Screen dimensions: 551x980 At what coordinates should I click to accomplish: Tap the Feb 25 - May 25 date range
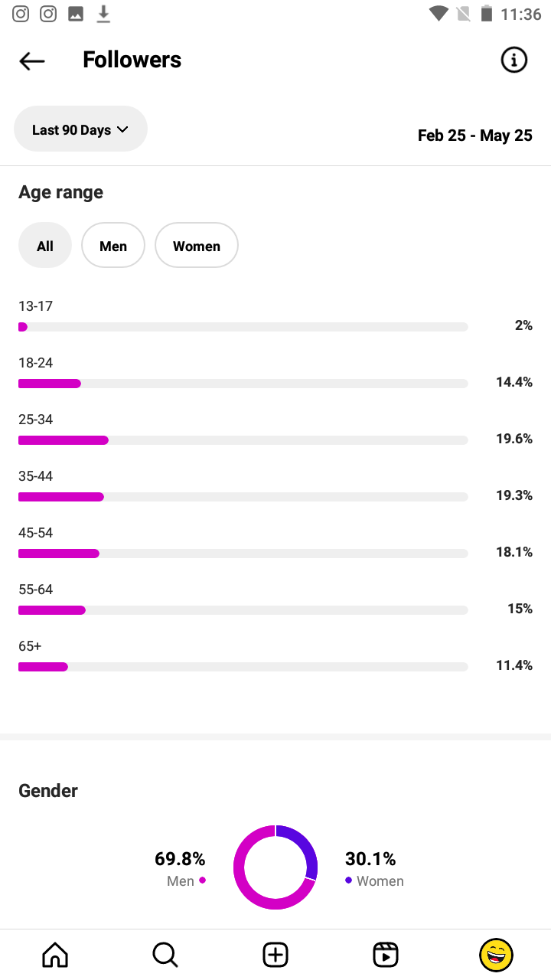(x=475, y=136)
